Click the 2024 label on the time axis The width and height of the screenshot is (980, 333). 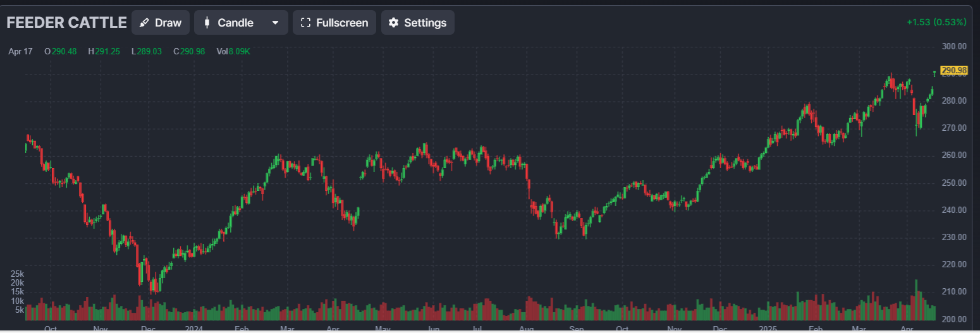point(194,329)
